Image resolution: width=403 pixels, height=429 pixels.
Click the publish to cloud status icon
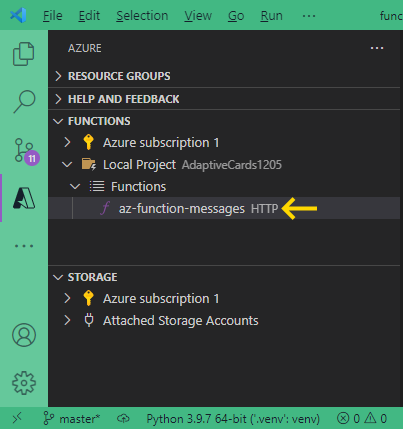point(123,418)
